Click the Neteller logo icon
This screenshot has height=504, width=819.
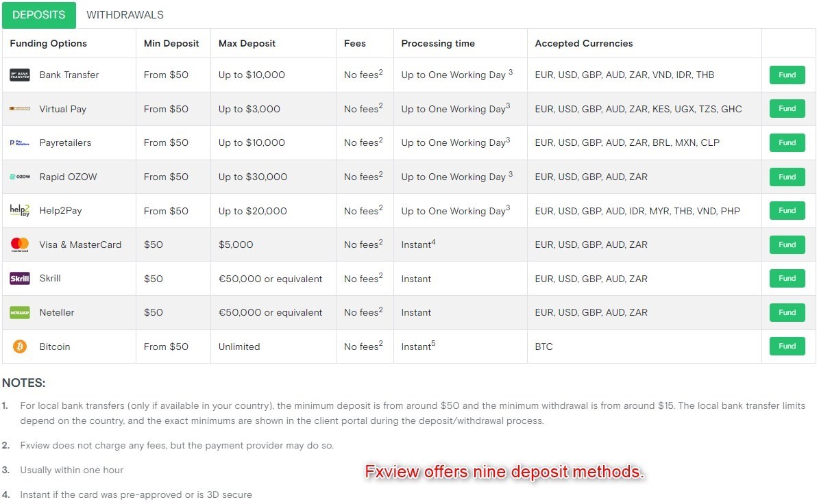pyautogui.click(x=20, y=313)
